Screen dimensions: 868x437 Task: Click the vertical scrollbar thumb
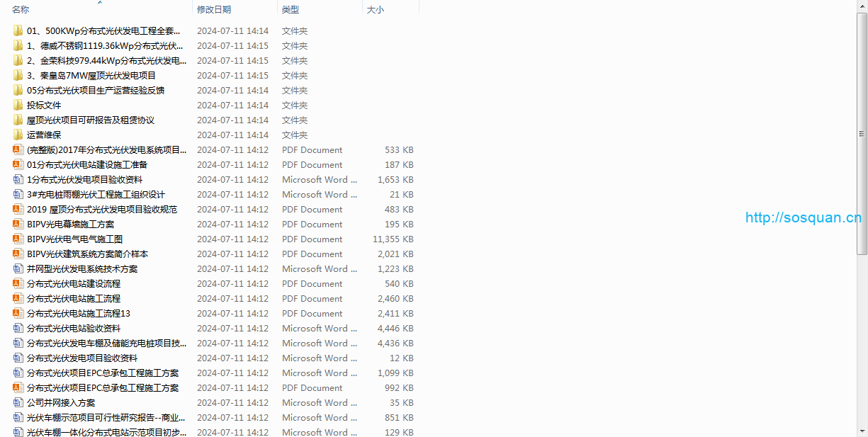pyautogui.click(x=862, y=133)
